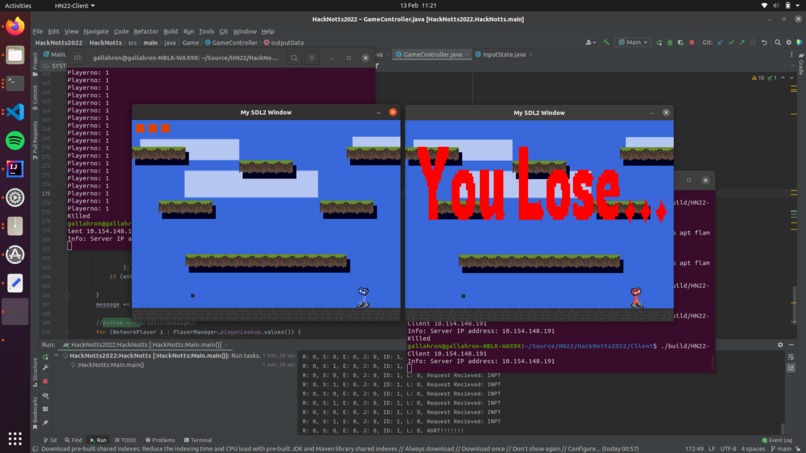This screenshot has width=806, height=453.
Task: Open the terminal hamburger menu
Action: pyautogui.click(x=312, y=58)
